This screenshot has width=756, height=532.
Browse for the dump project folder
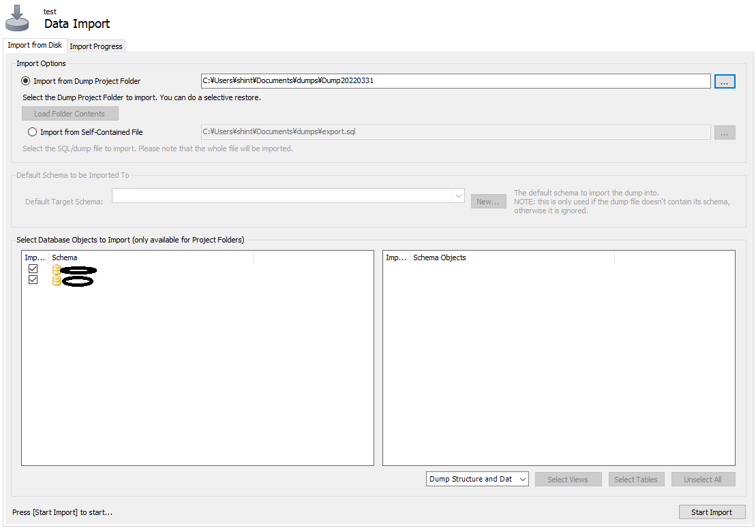tap(725, 82)
